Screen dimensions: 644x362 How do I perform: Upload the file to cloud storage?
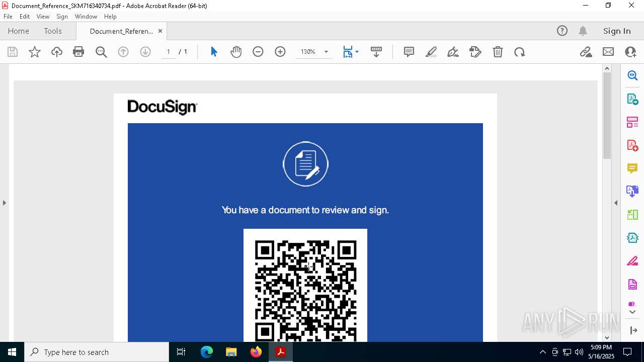[57, 52]
